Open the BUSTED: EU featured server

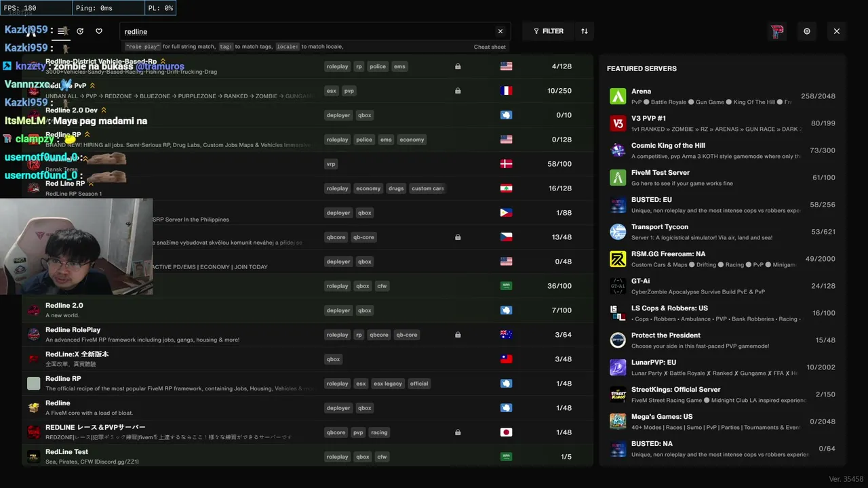724,205
